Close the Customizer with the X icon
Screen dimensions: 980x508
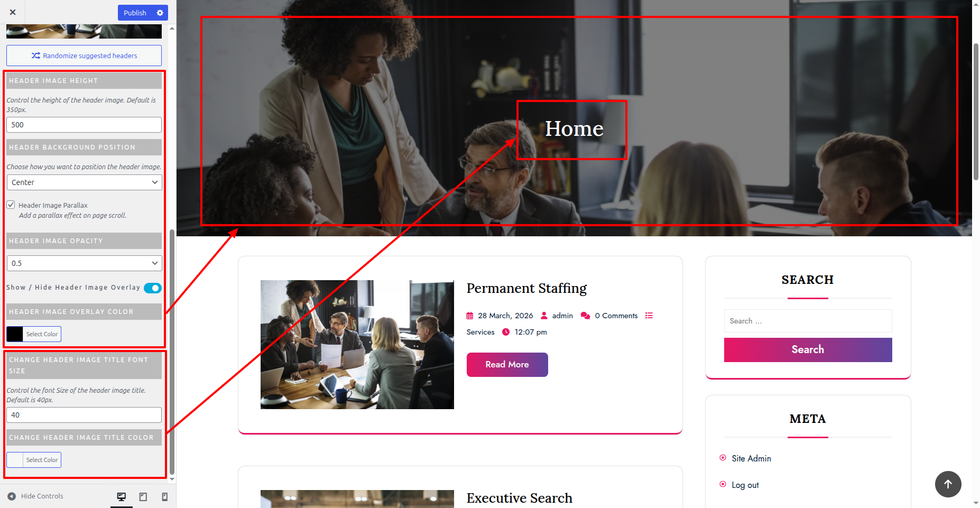(x=13, y=12)
